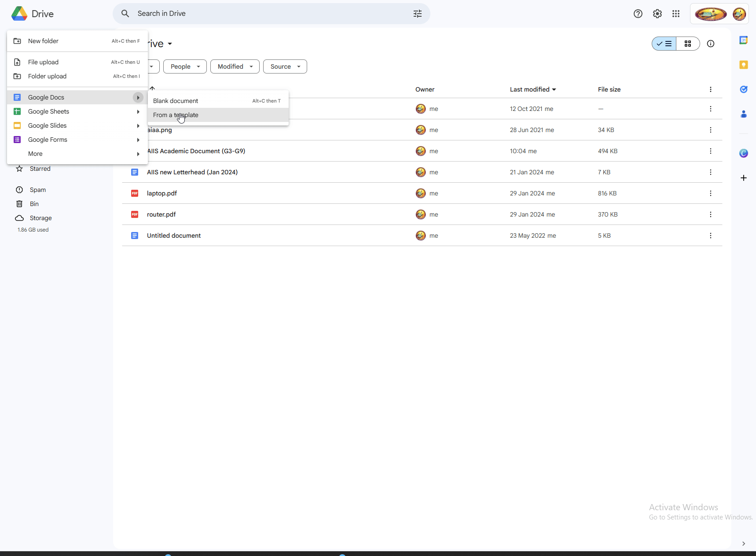This screenshot has width=756, height=556.
Task: Click the Google Drive logo
Action: click(x=19, y=14)
